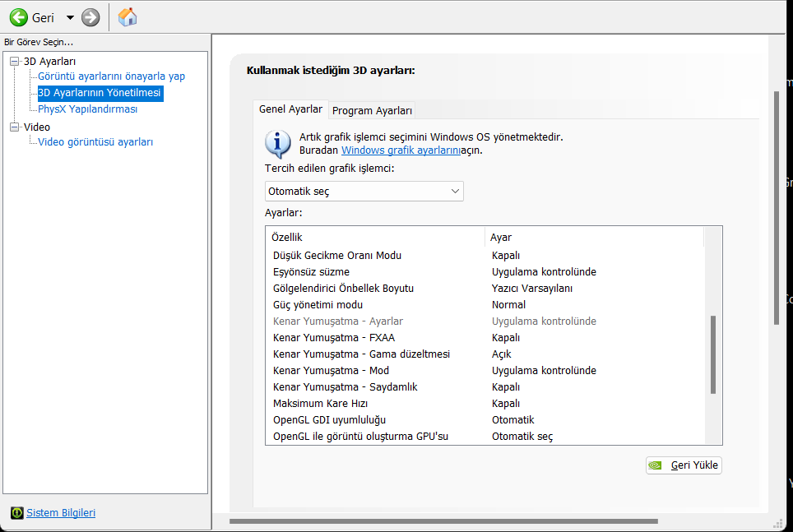
Task: Click the Özellik column header
Action: (x=375, y=237)
